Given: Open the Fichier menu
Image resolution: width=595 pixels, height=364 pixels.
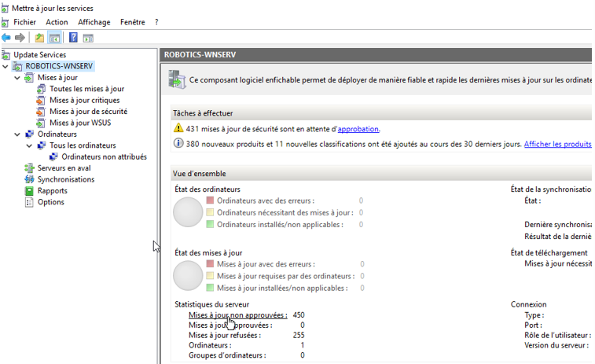Looking at the screenshot, I should point(24,22).
